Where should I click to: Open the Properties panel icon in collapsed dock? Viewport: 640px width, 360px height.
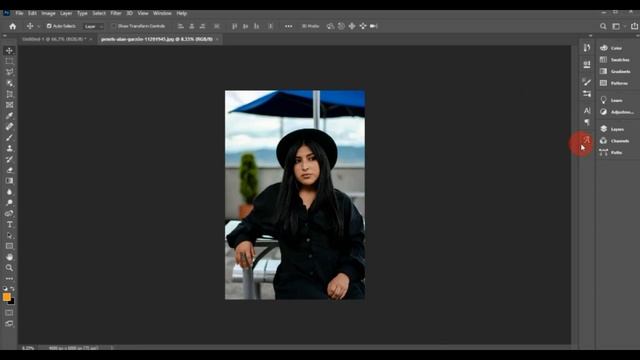click(x=587, y=64)
